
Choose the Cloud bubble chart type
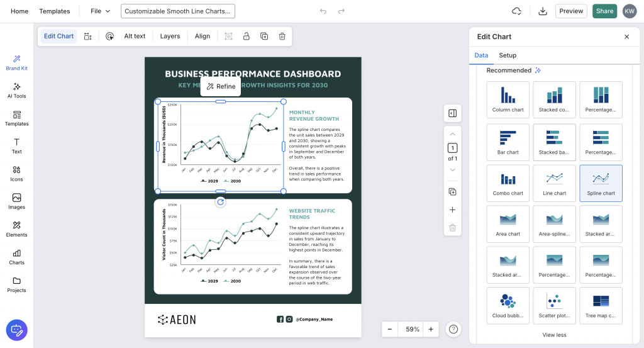(508, 306)
